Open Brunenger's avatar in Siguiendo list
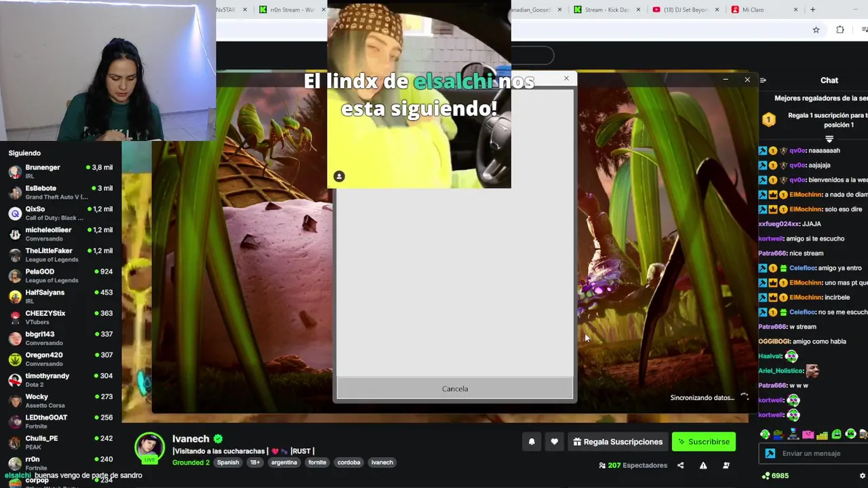Viewport: 868px width, 488px height. [15, 171]
